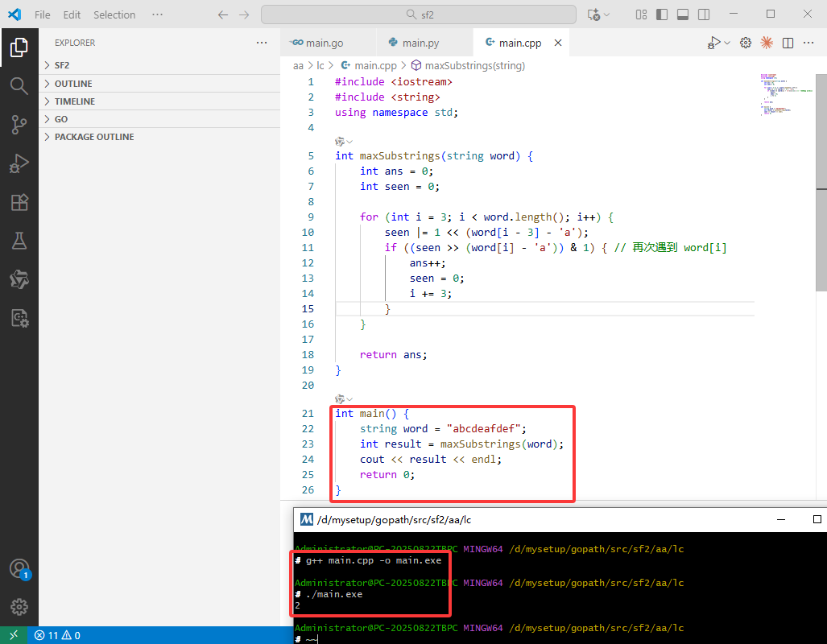
Task: Switch to the main.go tab
Action: (325, 43)
